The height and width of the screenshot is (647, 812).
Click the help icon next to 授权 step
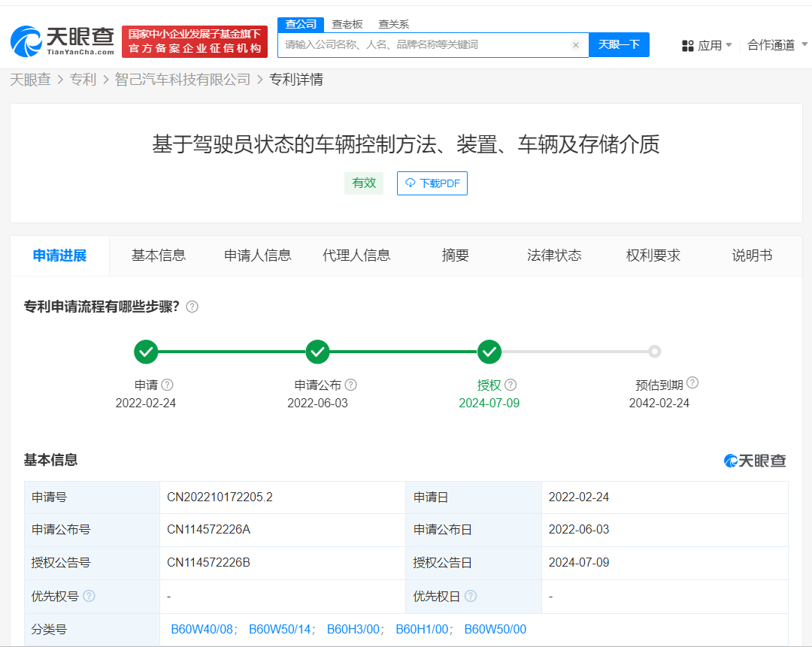click(511, 384)
